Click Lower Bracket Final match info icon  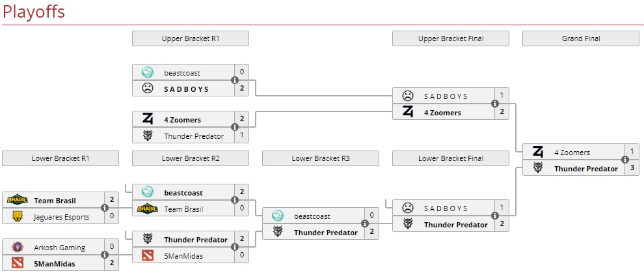pos(494,216)
